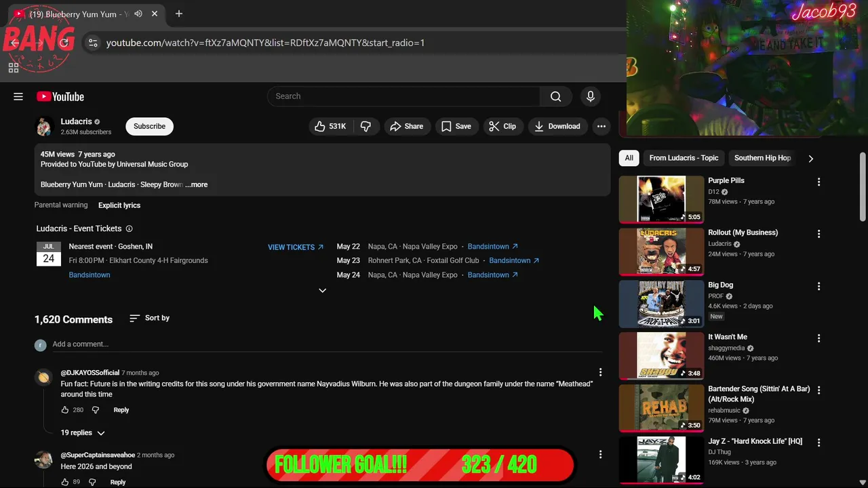Create a clip with Clip button
868x488 pixels.
[x=502, y=126]
